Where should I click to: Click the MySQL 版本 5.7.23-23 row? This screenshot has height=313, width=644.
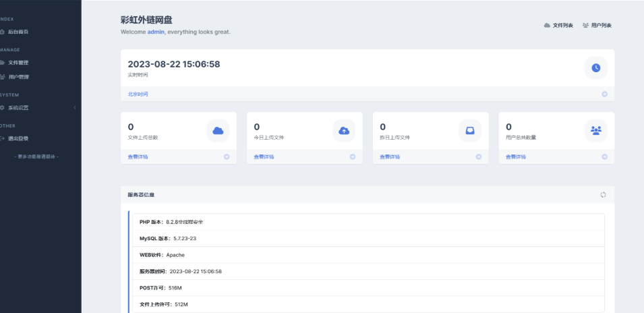[x=368, y=238]
